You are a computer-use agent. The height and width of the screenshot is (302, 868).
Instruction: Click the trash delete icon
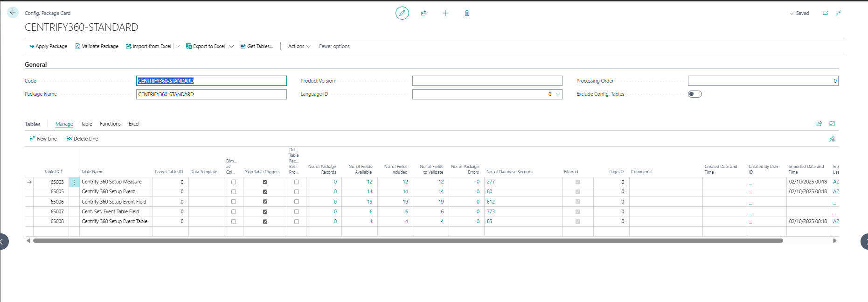[x=467, y=13]
